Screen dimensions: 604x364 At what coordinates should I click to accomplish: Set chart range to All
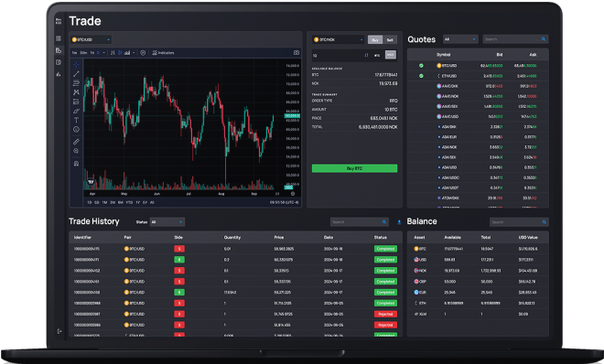pyautogui.click(x=152, y=202)
